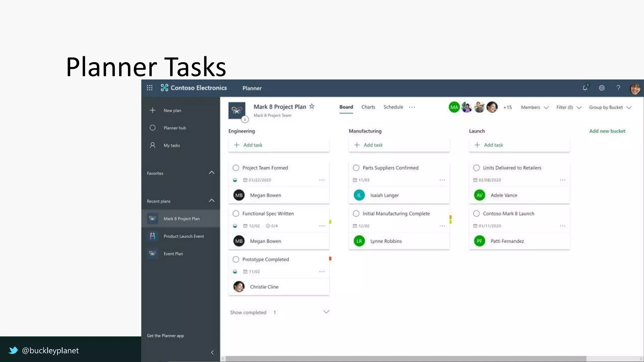This screenshot has width=644, height=362.
Task: Click Add new bucket
Action: click(607, 131)
